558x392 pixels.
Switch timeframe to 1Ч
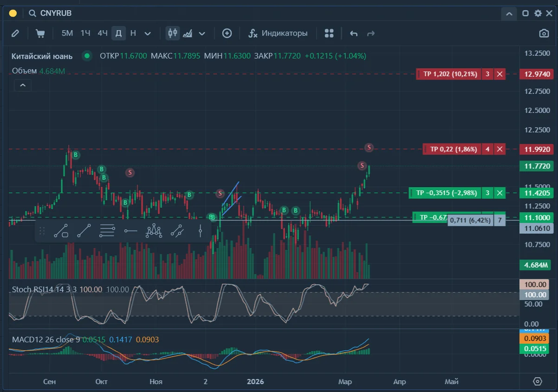(x=85, y=33)
